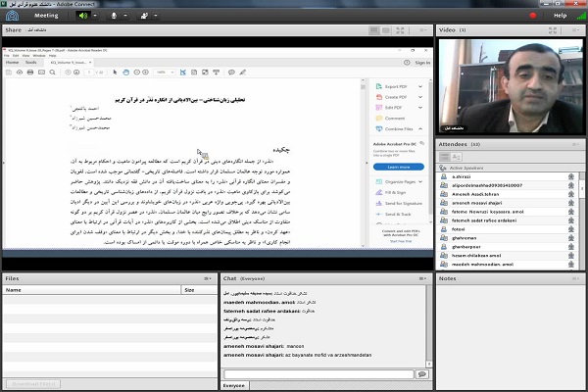
Task: Click the chat message input field
Action: pos(318,374)
